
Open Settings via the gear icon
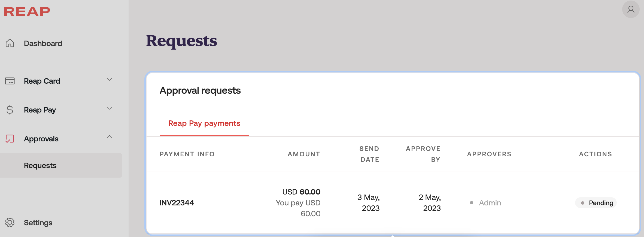(x=10, y=222)
